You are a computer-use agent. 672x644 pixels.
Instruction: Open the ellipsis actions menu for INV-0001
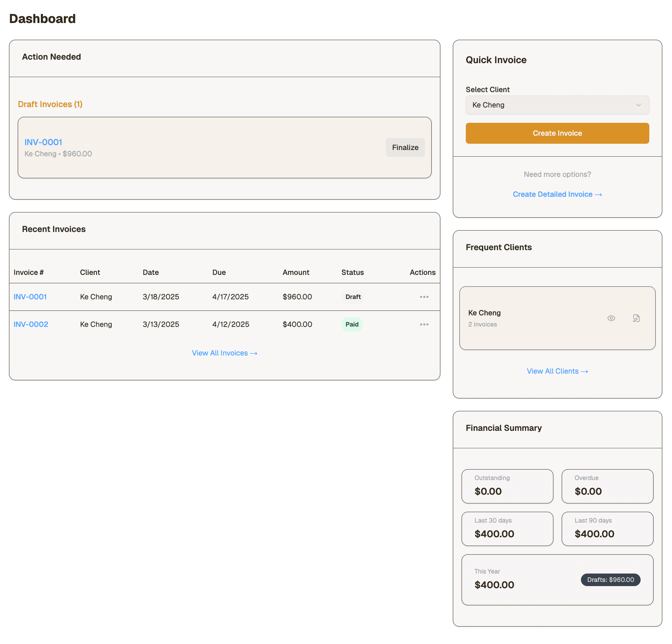pyautogui.click(x=424, y=297)
